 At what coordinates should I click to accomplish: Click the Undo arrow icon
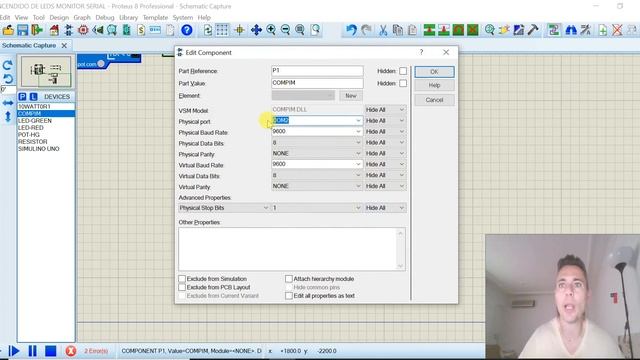tap(351, 30)
